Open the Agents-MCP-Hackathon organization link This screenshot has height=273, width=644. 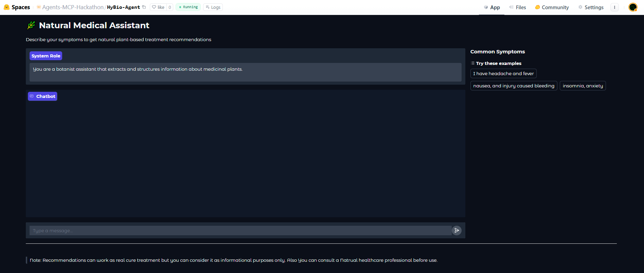[x=73, y=7]
